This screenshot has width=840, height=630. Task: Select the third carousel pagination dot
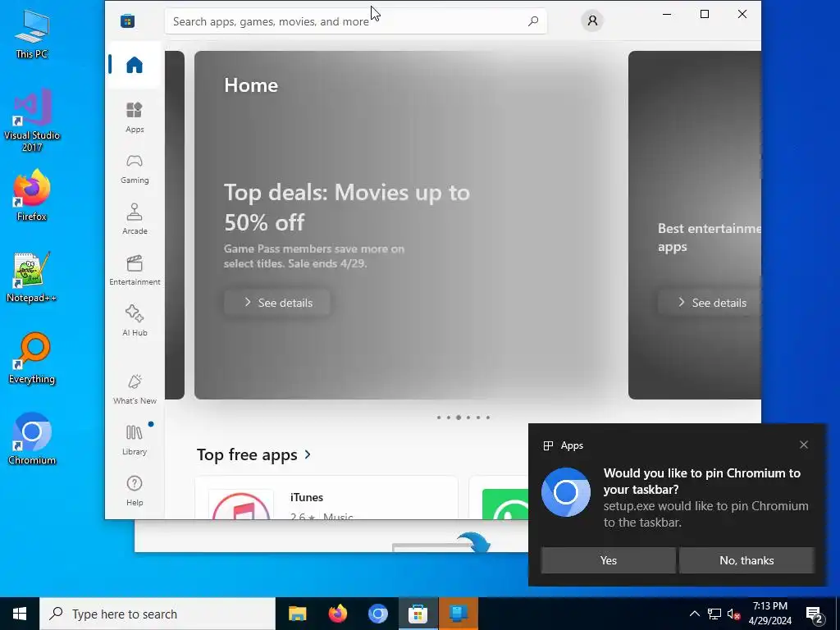458,418
